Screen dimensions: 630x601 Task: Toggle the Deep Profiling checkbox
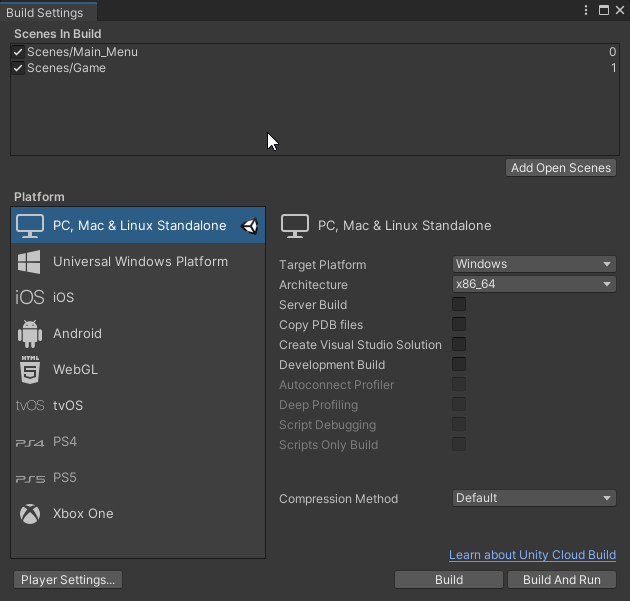[x=459, y=404]
